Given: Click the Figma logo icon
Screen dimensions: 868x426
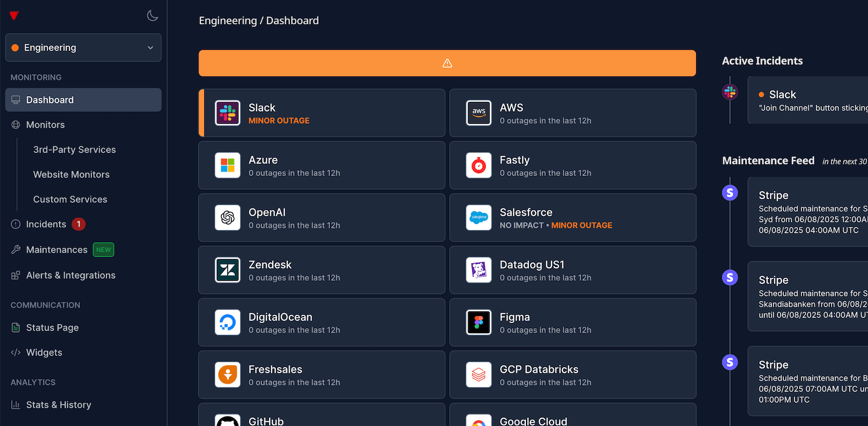Looking at the screenshot, I should pyautogui.click(x=479, y=322).
